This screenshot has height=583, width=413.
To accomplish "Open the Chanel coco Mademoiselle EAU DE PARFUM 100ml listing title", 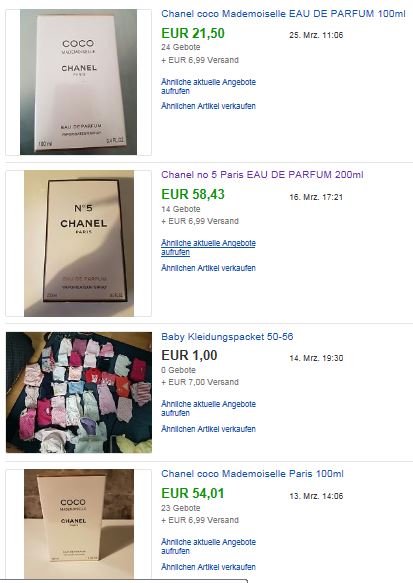I will (x=283, y=14).
